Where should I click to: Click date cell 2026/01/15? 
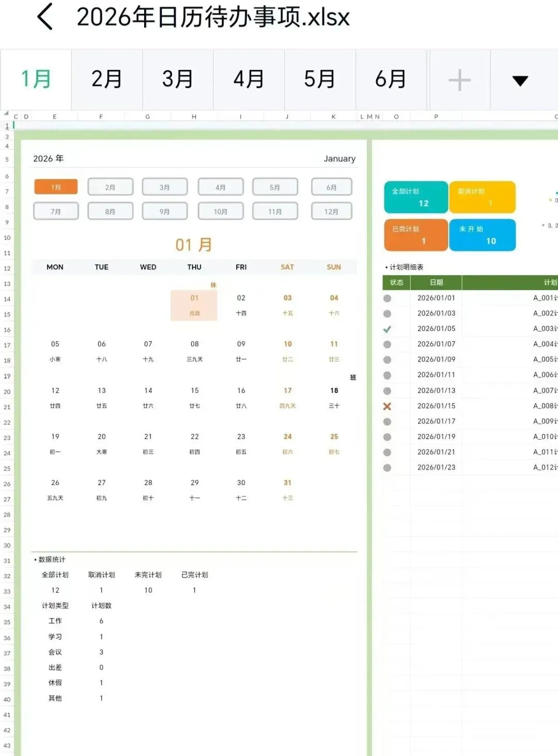[x=437, y=406]
